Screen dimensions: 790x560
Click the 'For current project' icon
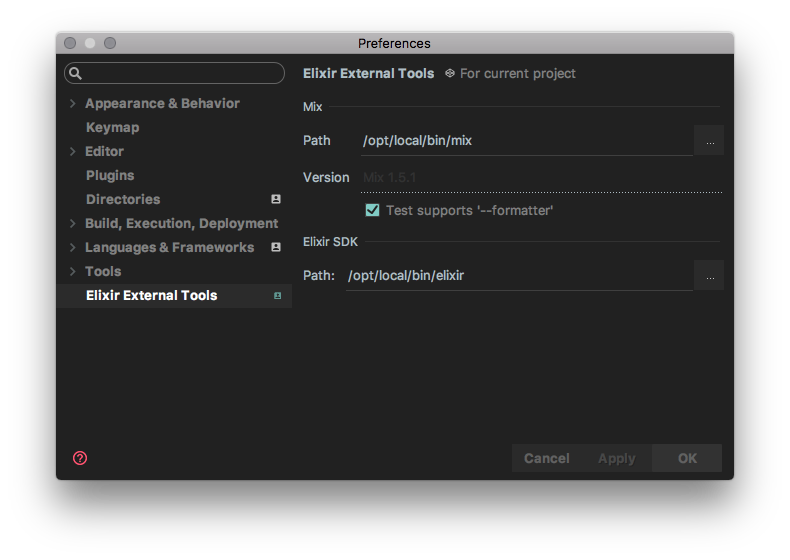[450, 73]
